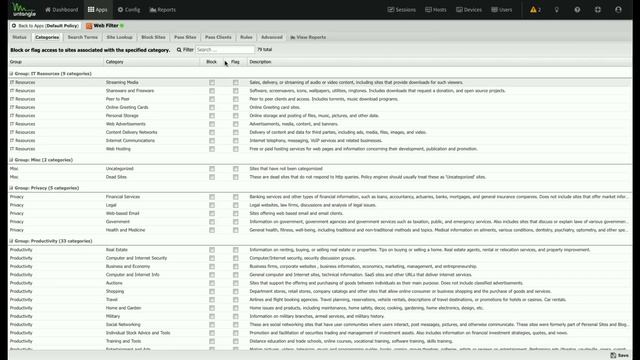Select the Online Greeting Cards category name
Screen dimensions: 640x360
point(127,107)
